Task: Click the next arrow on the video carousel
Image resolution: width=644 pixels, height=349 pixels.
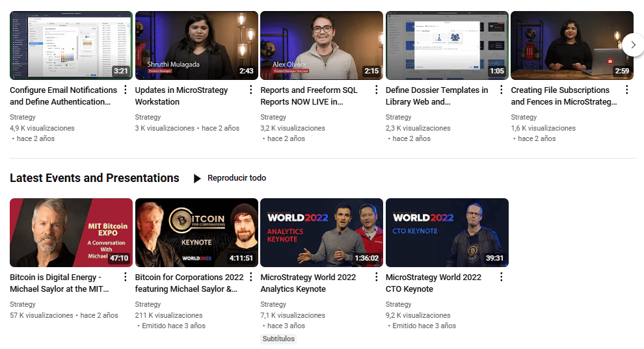Action: [x=634, y=45]
